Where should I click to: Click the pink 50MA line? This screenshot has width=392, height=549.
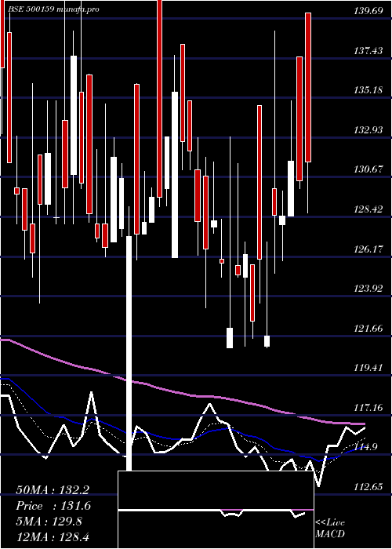pos(182,393)
